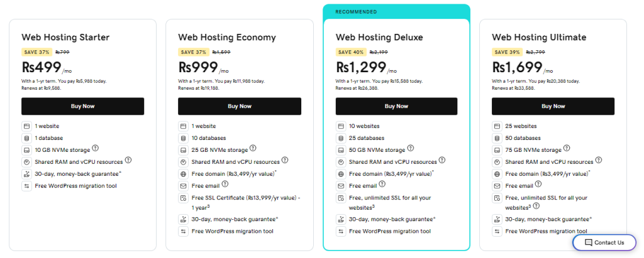Click help icon next to Deluxe Free email
The height and width of the screenshot is (258, 644).
[382, 185]
